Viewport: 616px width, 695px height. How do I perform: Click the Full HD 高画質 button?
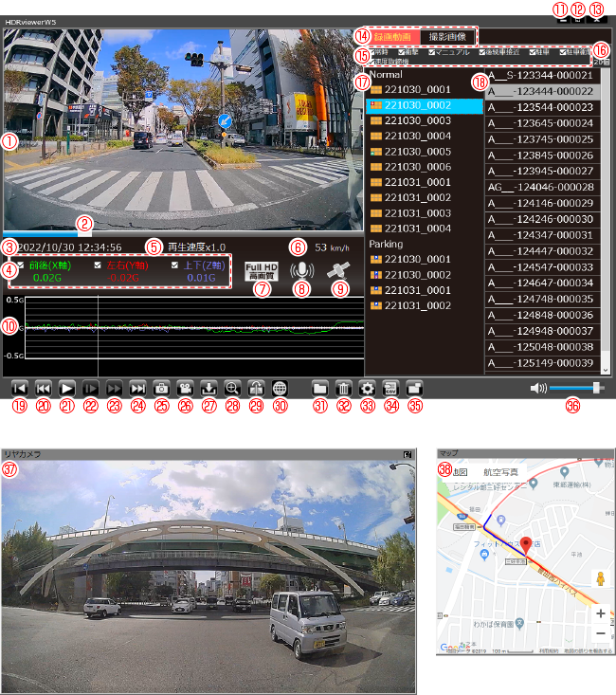(x=260, y=272)
